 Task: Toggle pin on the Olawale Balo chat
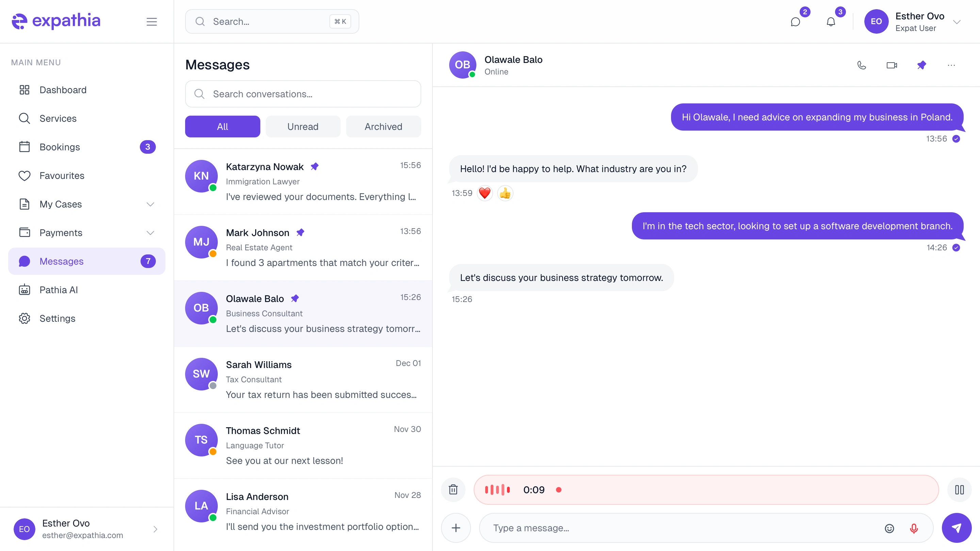(x=921, y=65)
